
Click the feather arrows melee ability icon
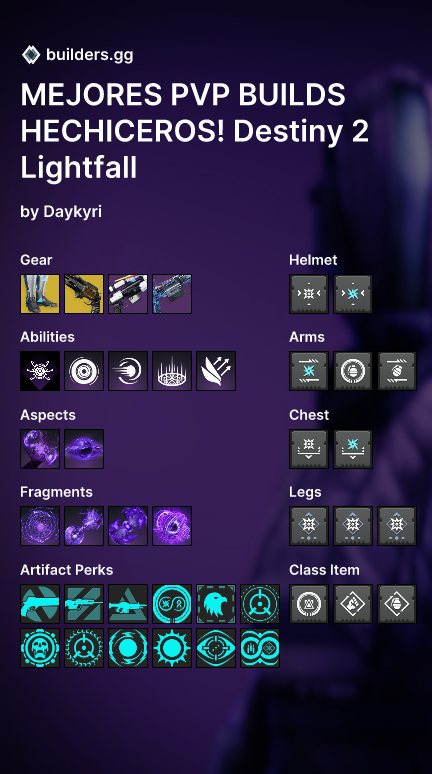coord(216,371)
